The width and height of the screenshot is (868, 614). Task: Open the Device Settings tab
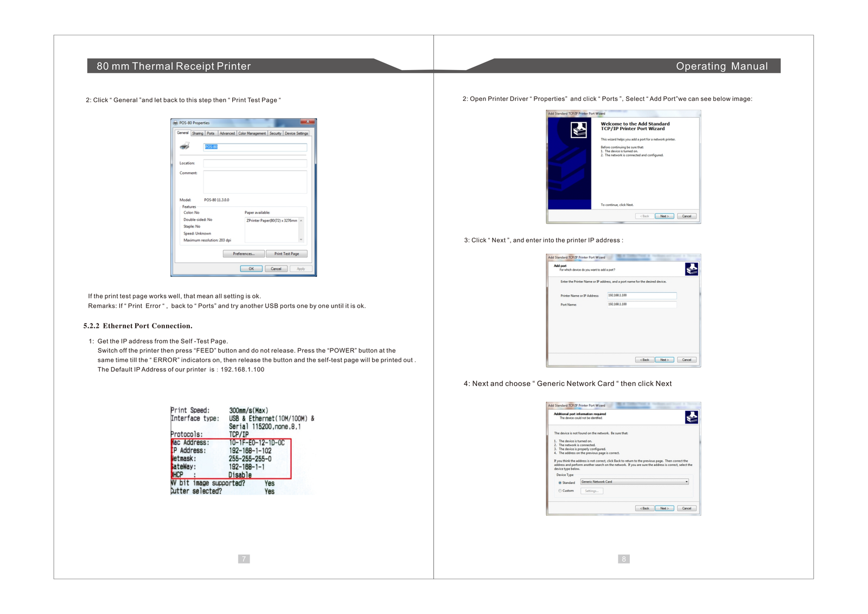(x=296, y=133)
